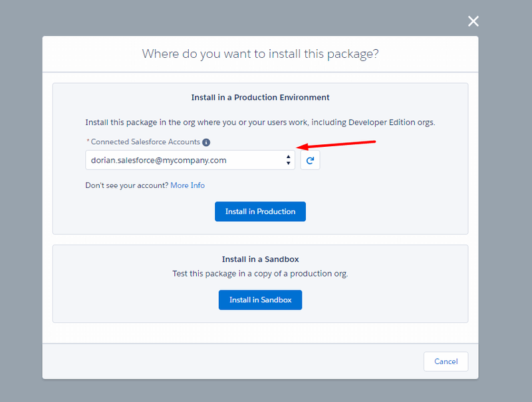Refresh the connected accounts list
Image resolution: width=532 pixels, height=402 pixels.
(x=310, y=160)
